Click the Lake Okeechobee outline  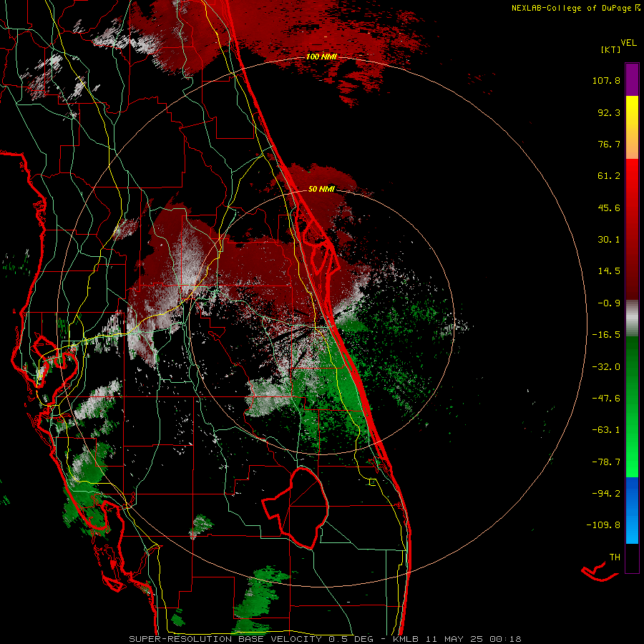296,508
